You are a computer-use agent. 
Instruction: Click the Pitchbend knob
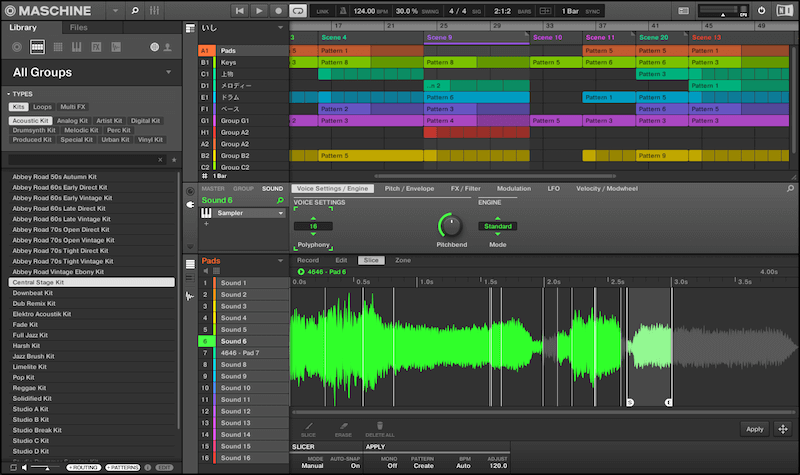(451, 225)
